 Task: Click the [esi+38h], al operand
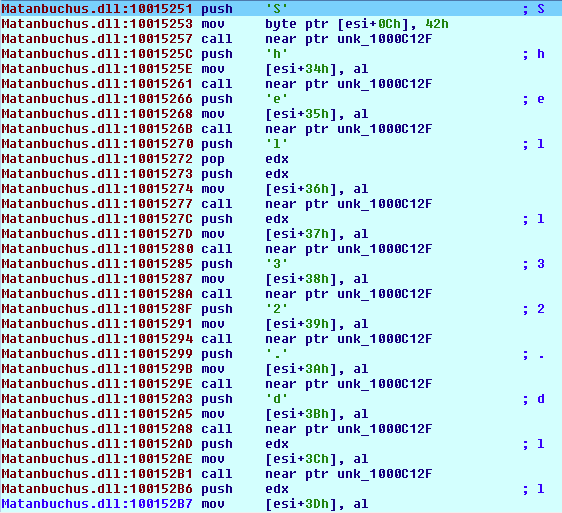click(x=316, y=279)
